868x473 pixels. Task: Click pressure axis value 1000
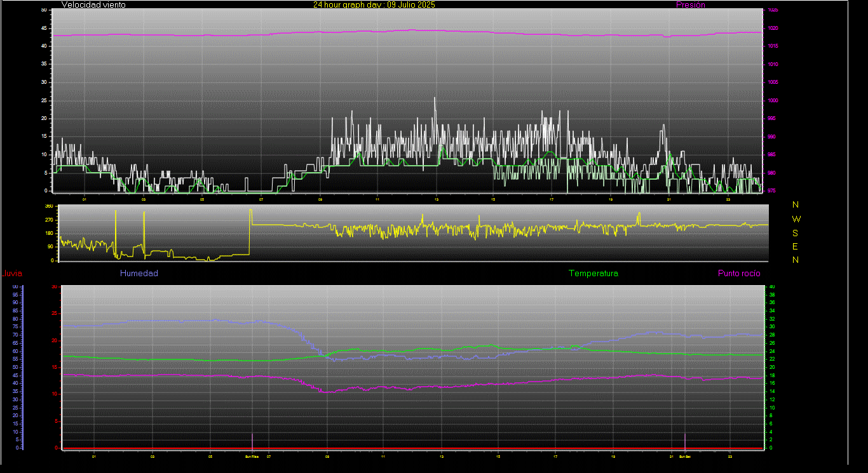tap(773, 101)
